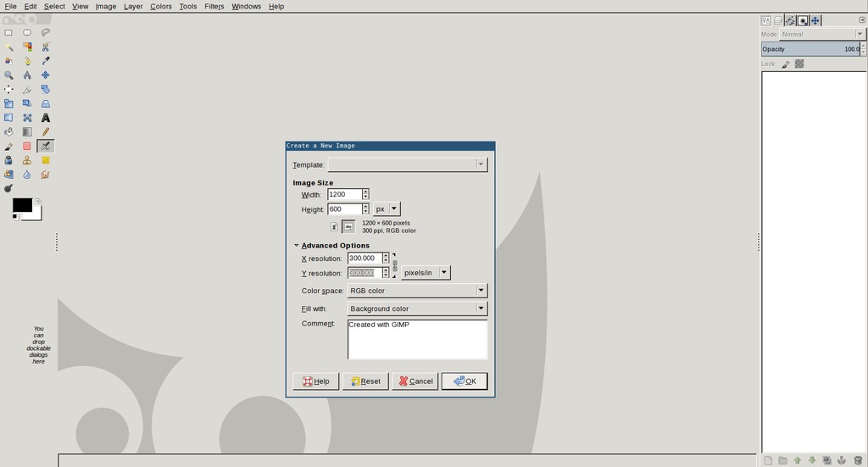Toggle the resolution chain link
The height and width of the screenshot is (467, 868).
pyautogui.click(x=395, y=265)
